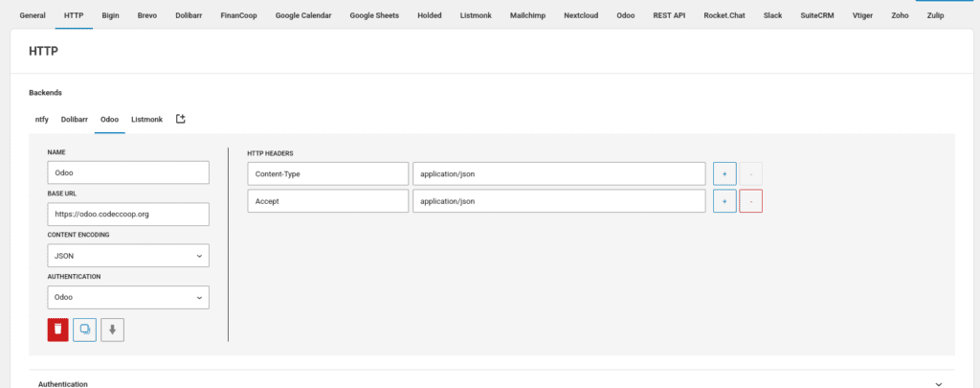Switch to the General tab
Screen dimensions: 980x388
(33, 15)
